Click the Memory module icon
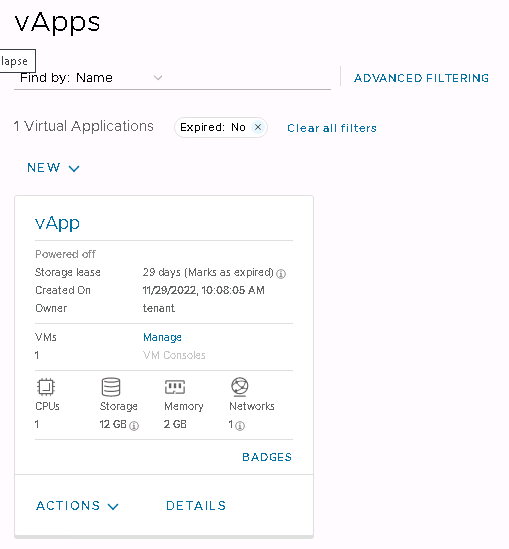509x549 pixels. click(175, 387)
